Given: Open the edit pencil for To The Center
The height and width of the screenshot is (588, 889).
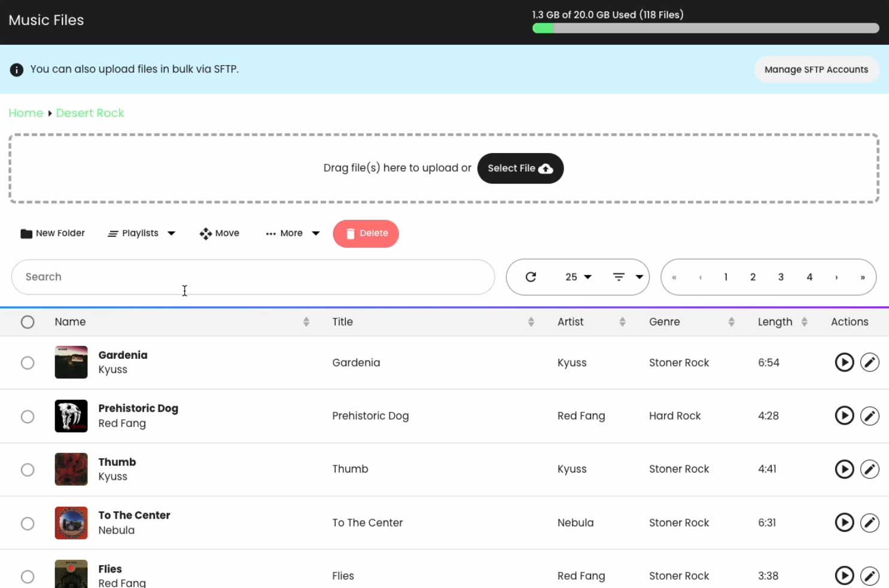Looking at the screenshot, I should point(870,522).
